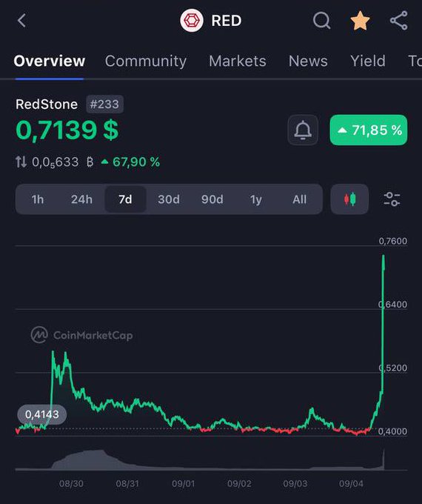Select the 30d chart range
Image resolution: width=422 pixels, height=504 pixels.
tap(169, 199)
